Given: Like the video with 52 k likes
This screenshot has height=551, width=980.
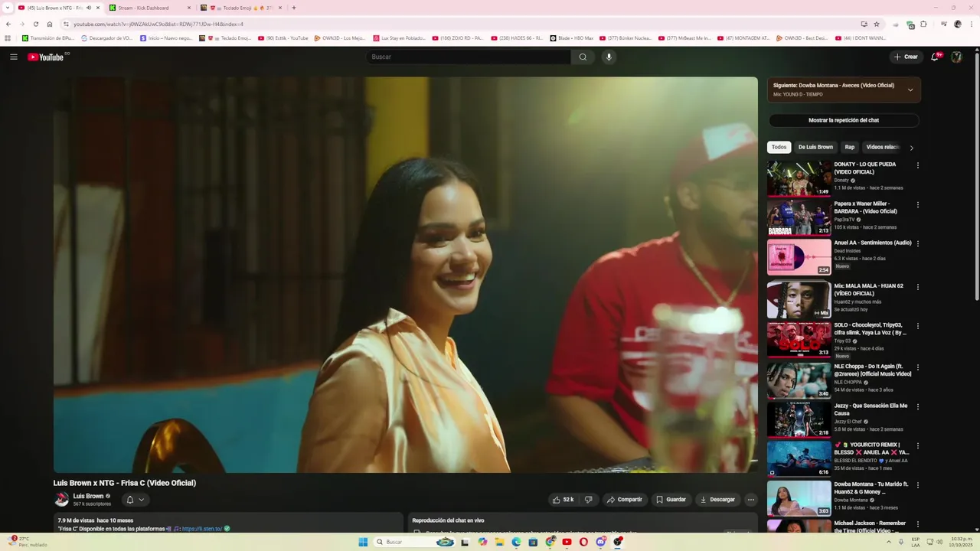Looking at the screenshot, I should (x=563, y=500).
